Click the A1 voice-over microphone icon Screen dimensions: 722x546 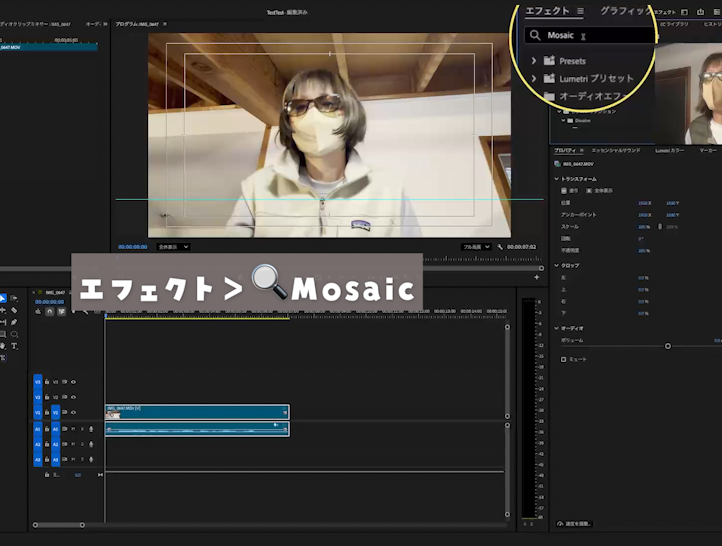pos(91,428)
